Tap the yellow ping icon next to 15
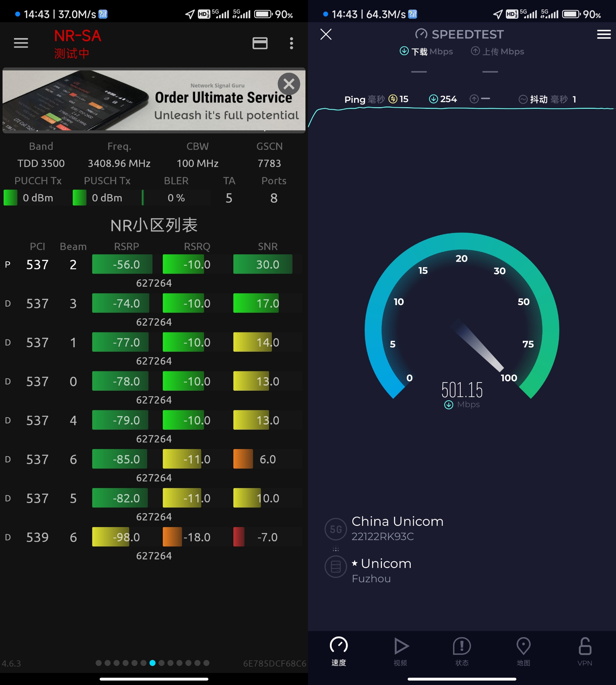The image size is (616, 685). tap(393, 99)
